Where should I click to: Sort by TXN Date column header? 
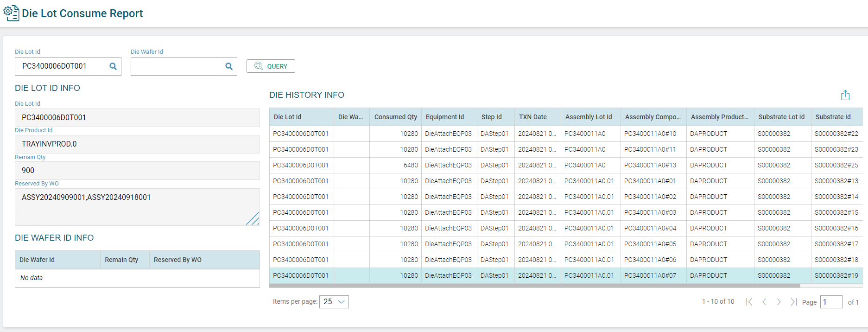point(532,117)
